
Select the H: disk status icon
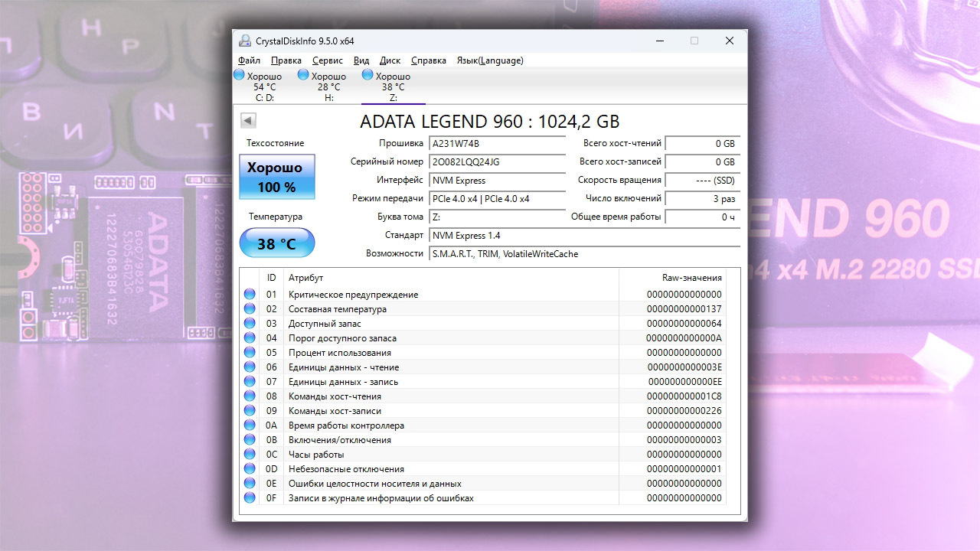(x=303, y=75)
